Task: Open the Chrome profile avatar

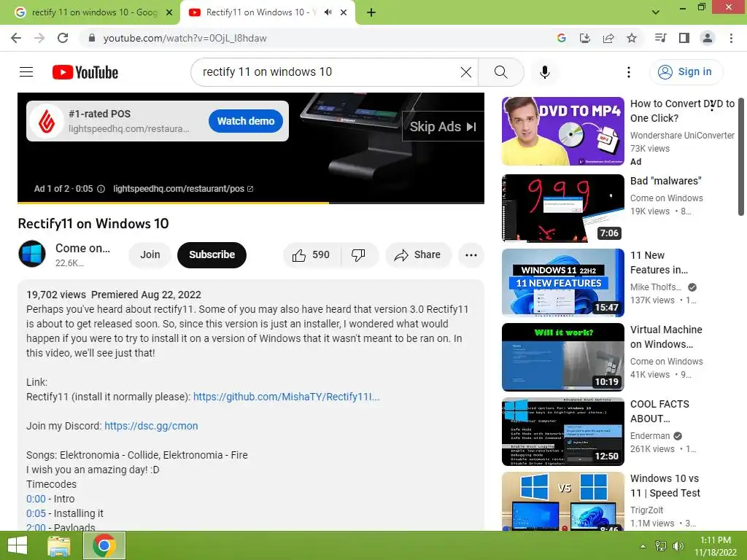Action: (x=708, y=38)
